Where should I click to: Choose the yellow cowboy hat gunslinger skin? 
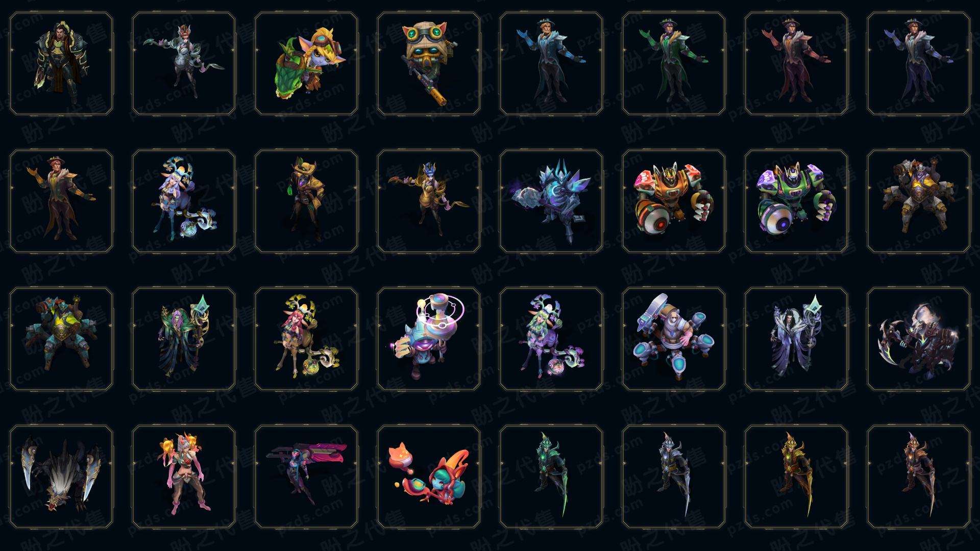[x=306, y=201]
